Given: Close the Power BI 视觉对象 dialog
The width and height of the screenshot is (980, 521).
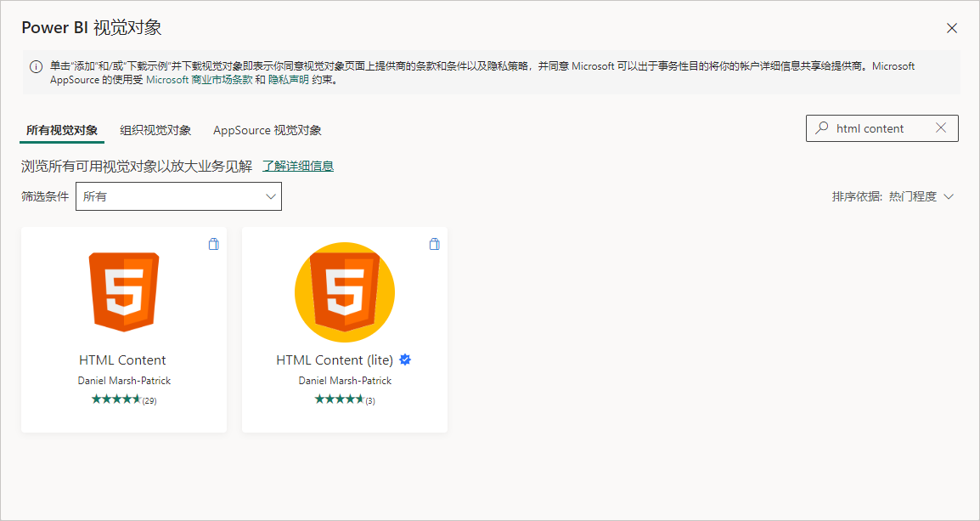Looking at the screenshot, I should (952, 28).
